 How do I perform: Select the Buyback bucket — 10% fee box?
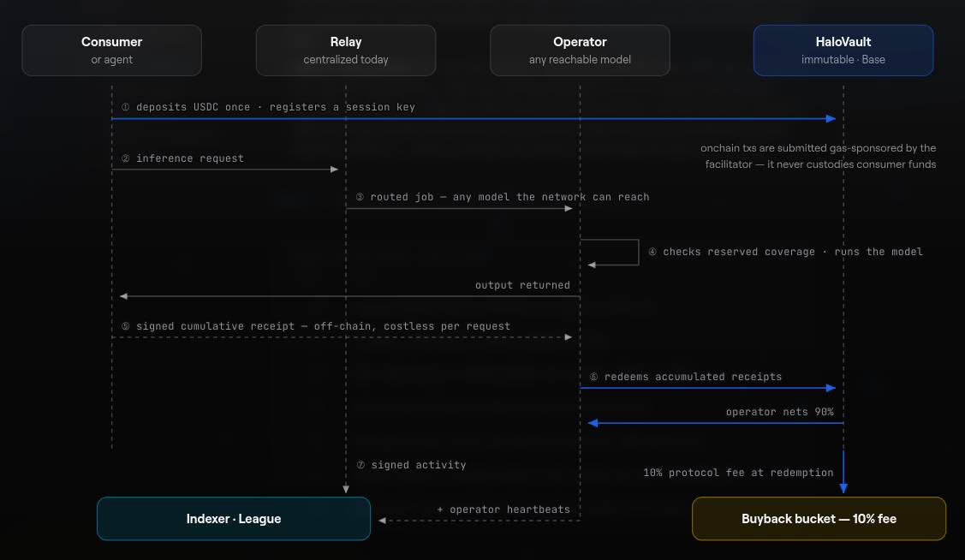(x=819, y=519)
